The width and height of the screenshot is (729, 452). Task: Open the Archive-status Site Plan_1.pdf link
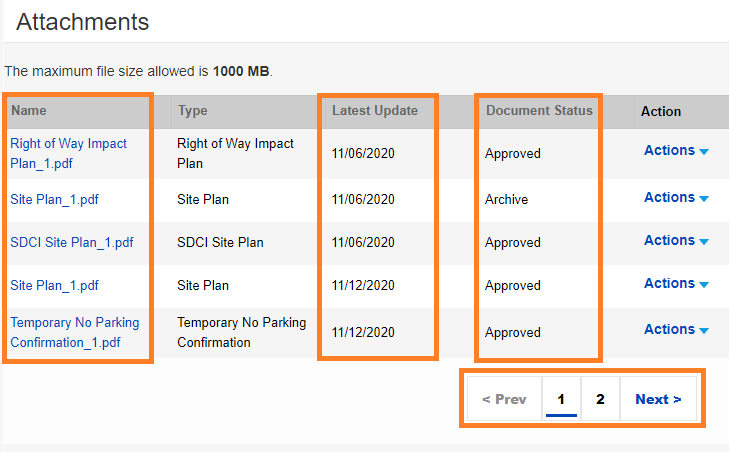[54, 200]
